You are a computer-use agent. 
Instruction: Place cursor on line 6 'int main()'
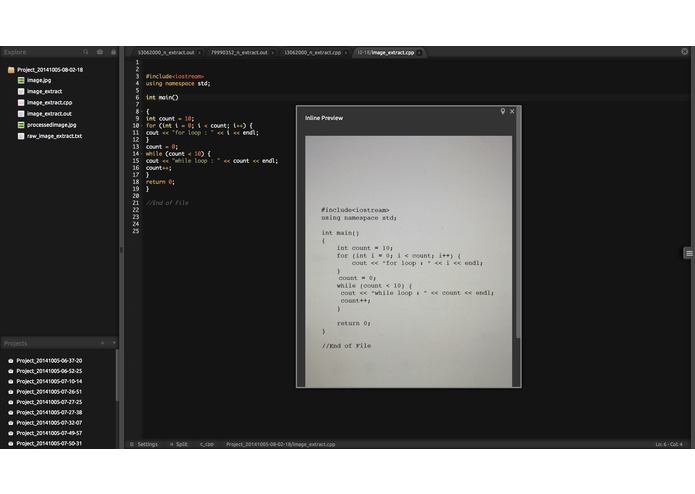click(x=162, y=97)
